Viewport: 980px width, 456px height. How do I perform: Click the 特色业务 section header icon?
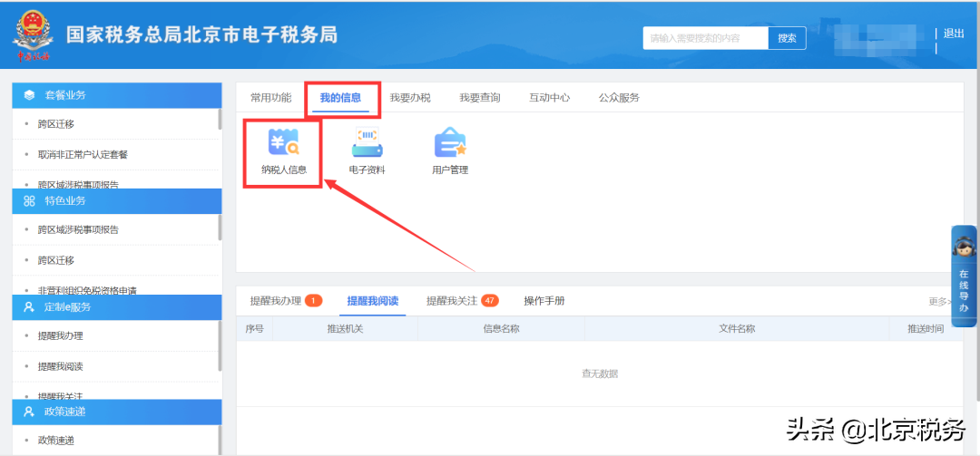30,200
